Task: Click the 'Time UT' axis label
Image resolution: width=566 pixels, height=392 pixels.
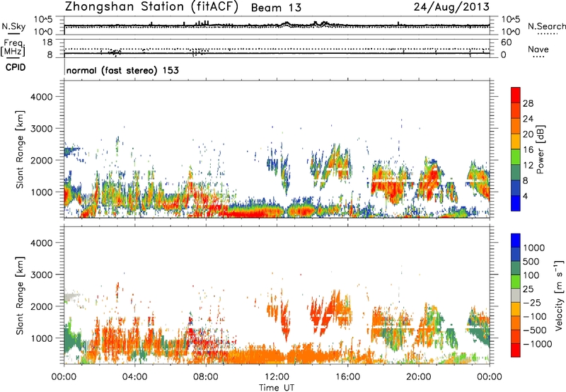Action: tap(277, 388)
